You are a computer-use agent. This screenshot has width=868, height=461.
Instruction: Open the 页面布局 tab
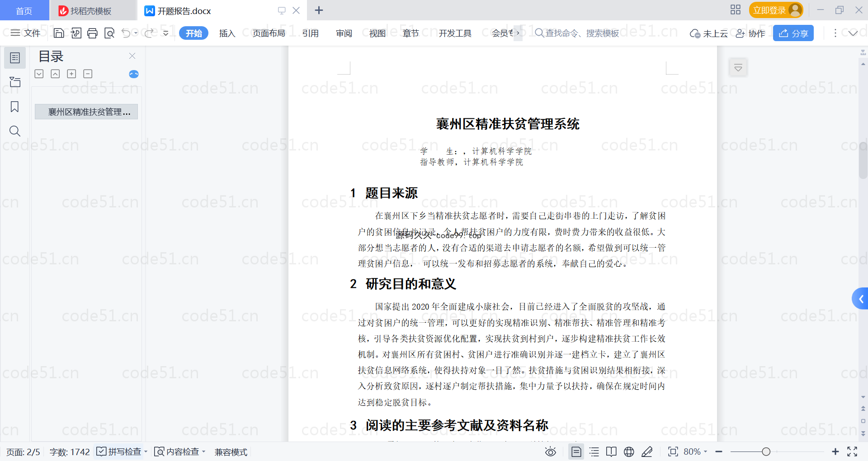click(269, 33)
